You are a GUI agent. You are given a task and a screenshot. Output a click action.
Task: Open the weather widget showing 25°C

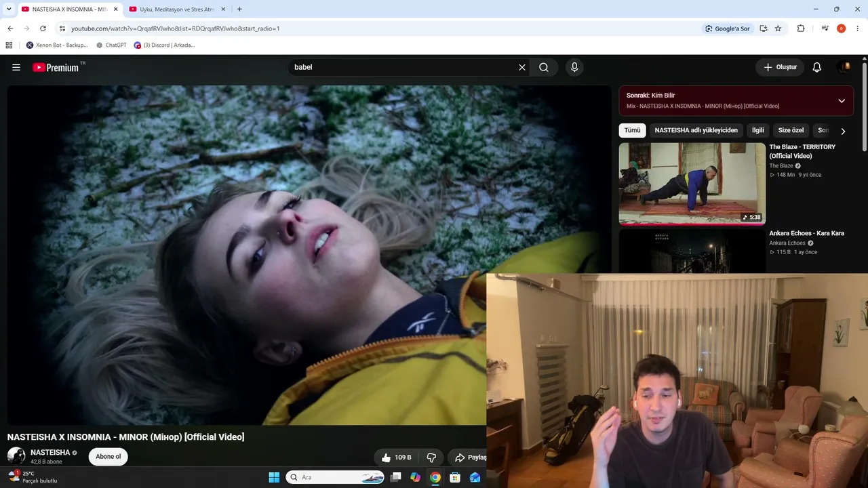tap(33, 477)
